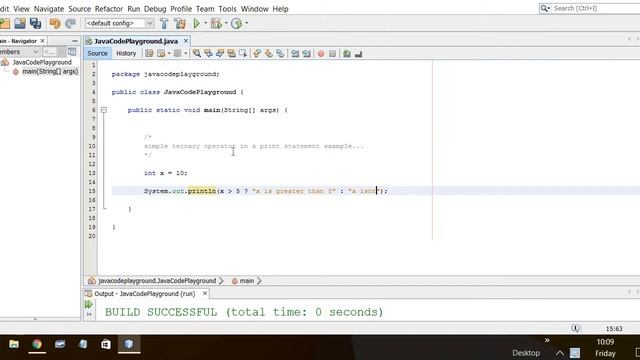
Task: Click the Build Project hammer icon
Action: pos(164,23)
